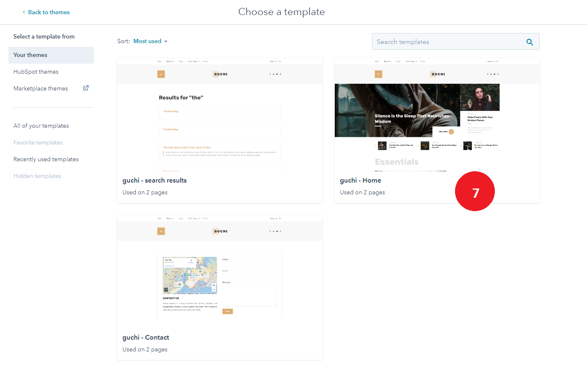
Task: Open Favorite templates list
Action: point(38,142)
